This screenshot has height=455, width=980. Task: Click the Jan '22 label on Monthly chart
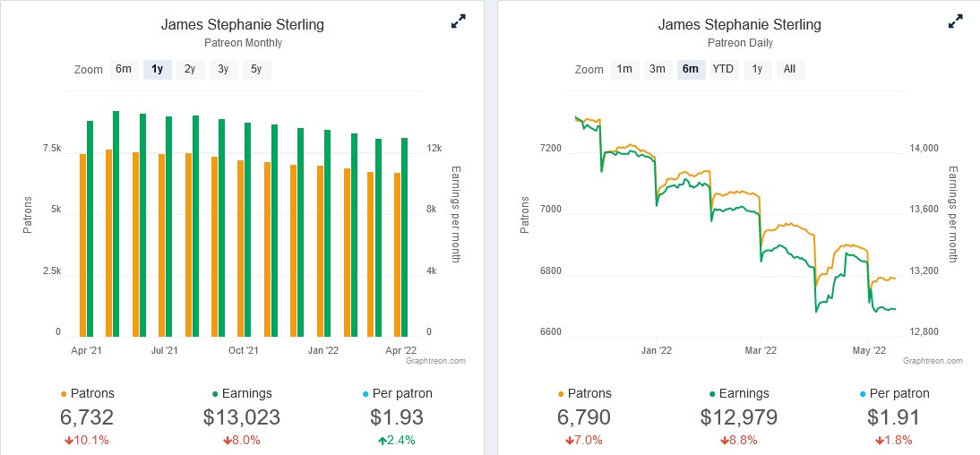(x=323, y=350)
